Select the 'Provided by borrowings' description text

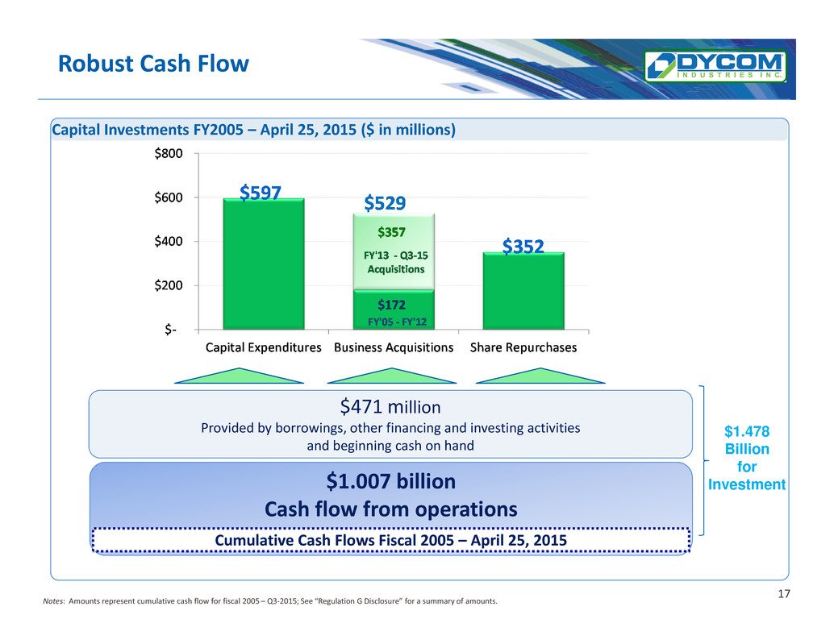coord(390,437)
